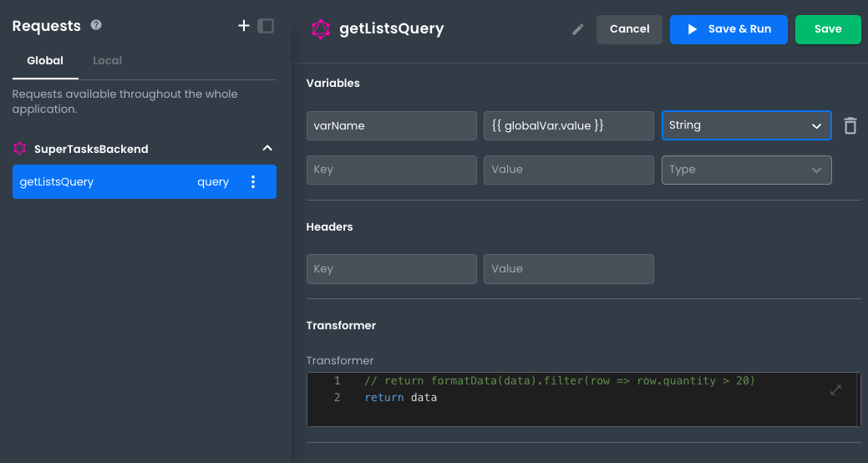Click the SuperTasksBackend GraphQL icon

point(20,149)
